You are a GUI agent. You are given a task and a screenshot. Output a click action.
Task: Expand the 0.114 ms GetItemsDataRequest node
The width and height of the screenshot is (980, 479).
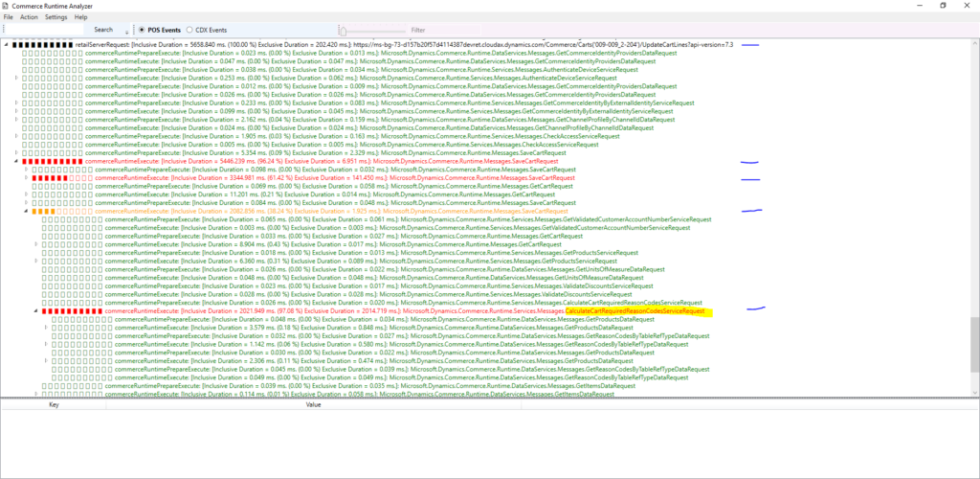tap(37, 394)
